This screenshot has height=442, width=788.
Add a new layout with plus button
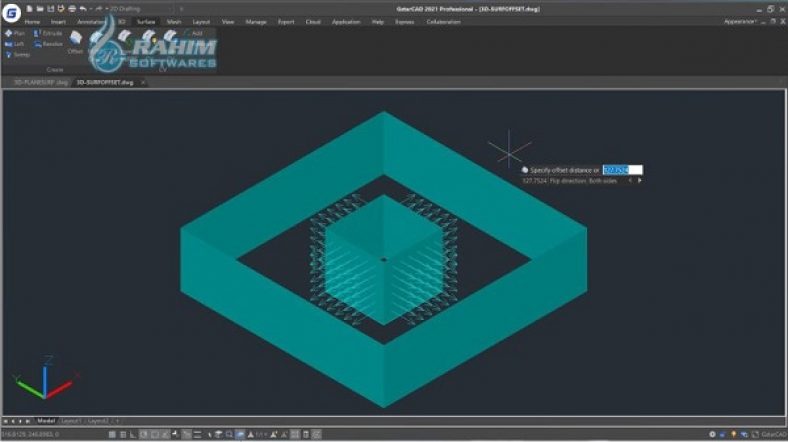117,421
